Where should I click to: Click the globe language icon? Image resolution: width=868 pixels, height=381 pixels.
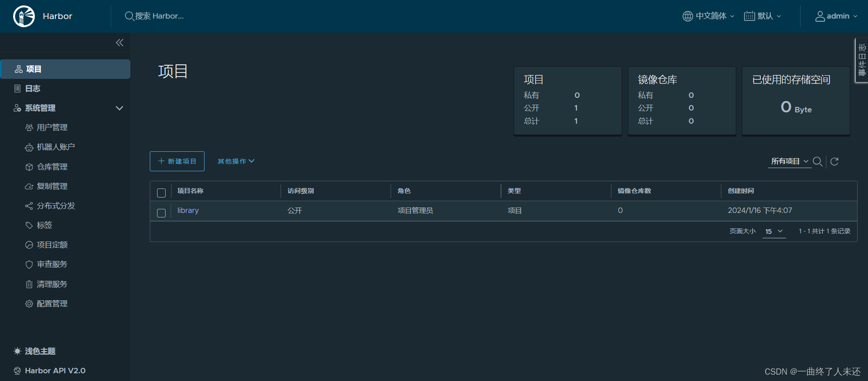(687, 16)
